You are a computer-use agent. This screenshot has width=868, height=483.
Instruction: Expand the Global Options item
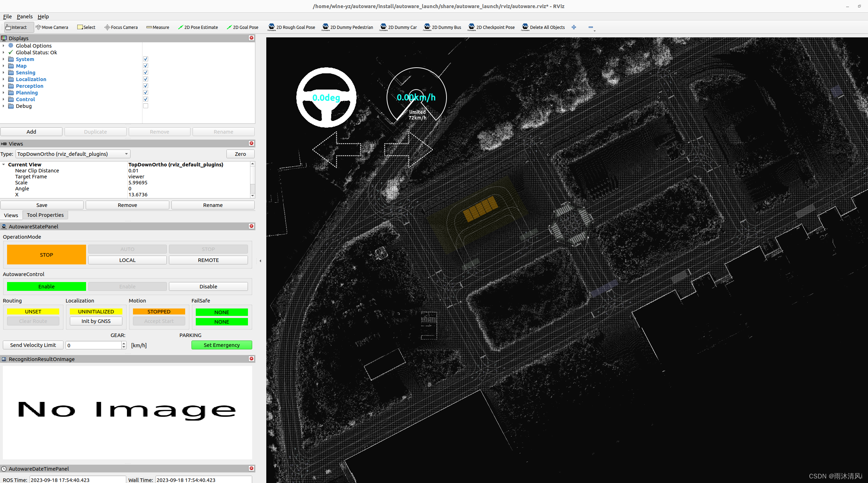(x=4, y=45)
